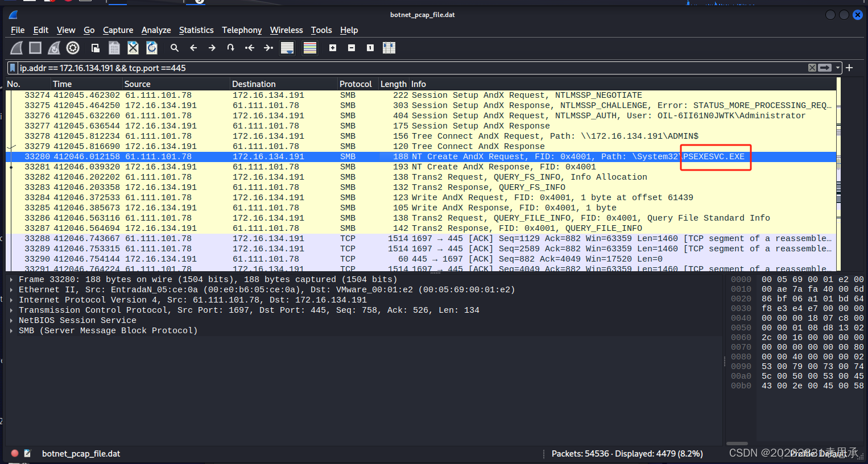This screenshot has width=868, height=464.
Task: Toggle auto-scroll during live capture
Action: pos(287,48)
